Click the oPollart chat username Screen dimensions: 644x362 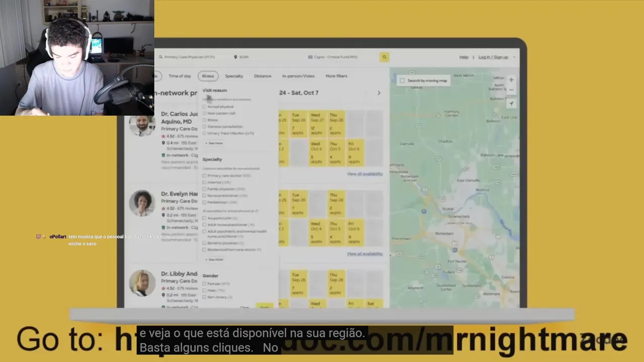tap(57, 237)
